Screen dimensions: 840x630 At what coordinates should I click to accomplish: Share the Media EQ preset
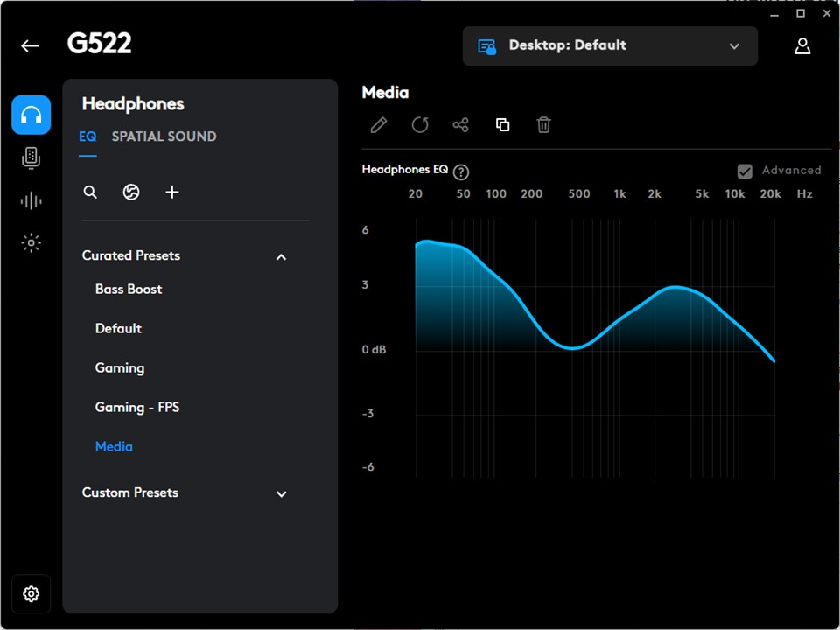pos(460,125)
